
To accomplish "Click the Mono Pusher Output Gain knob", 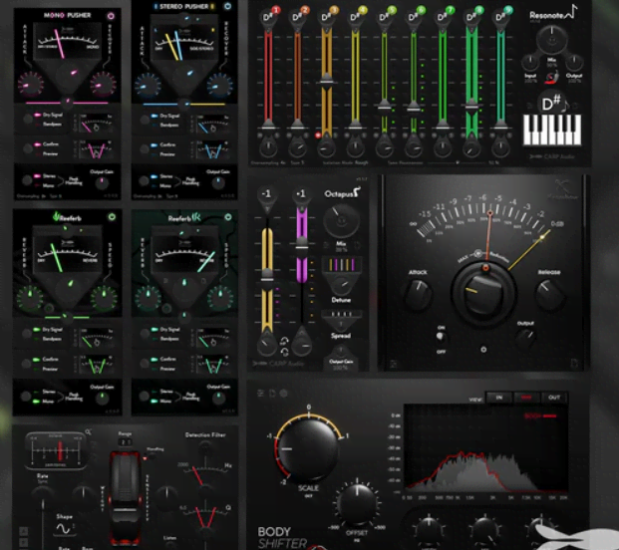I will click(x=102, y=182).
